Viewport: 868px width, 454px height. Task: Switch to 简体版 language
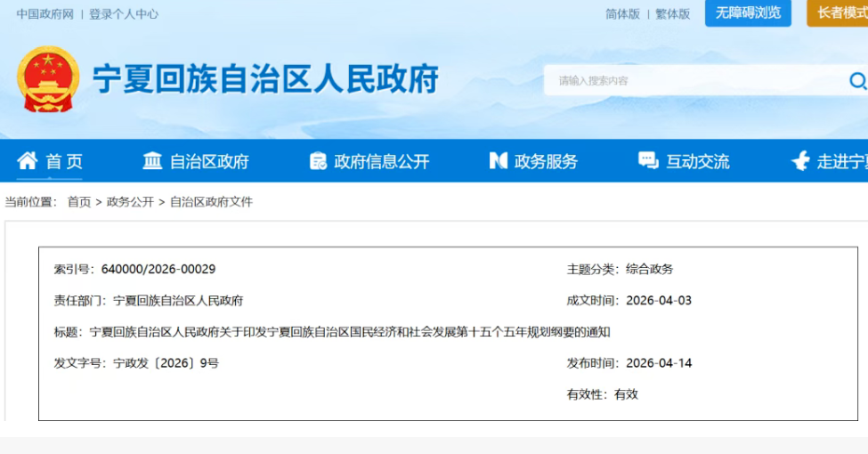[x=622, y=13]
